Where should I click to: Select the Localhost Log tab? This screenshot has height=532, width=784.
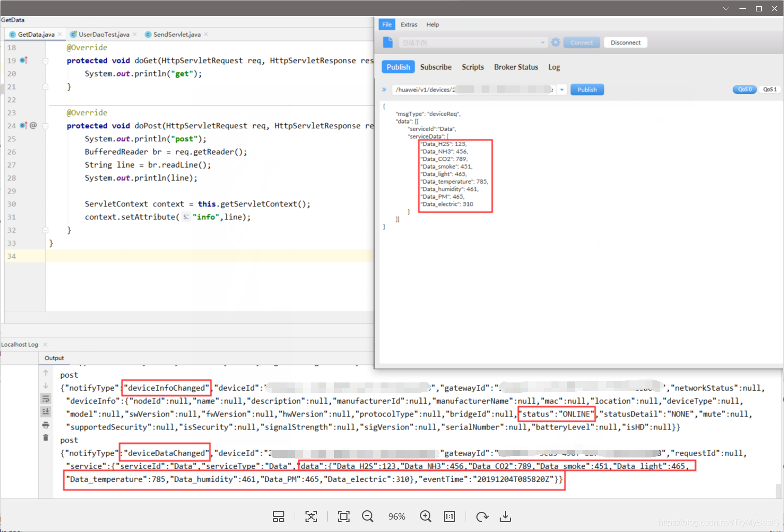click(x=20, y=344)
